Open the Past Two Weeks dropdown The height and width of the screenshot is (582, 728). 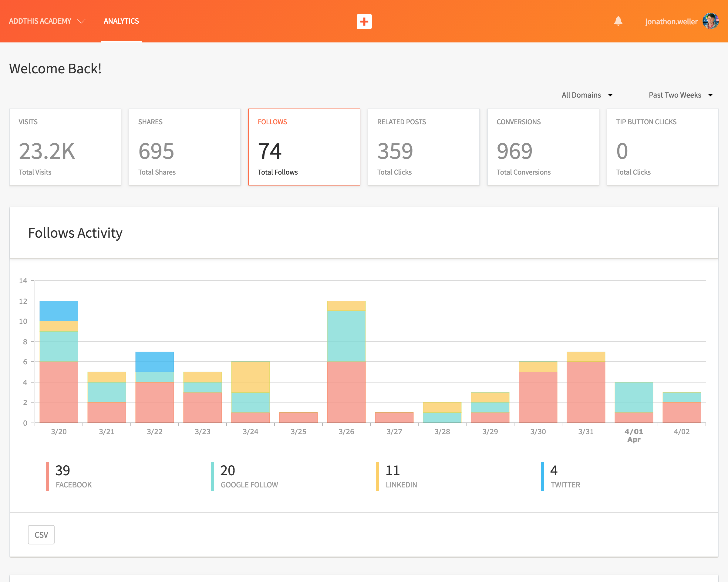[680, 95]
